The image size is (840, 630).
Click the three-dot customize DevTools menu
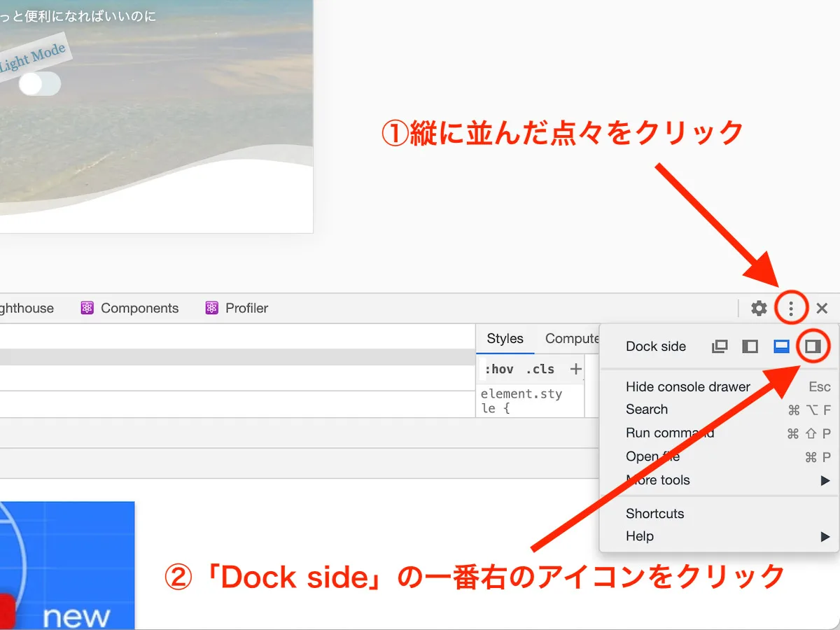[791, 308]
